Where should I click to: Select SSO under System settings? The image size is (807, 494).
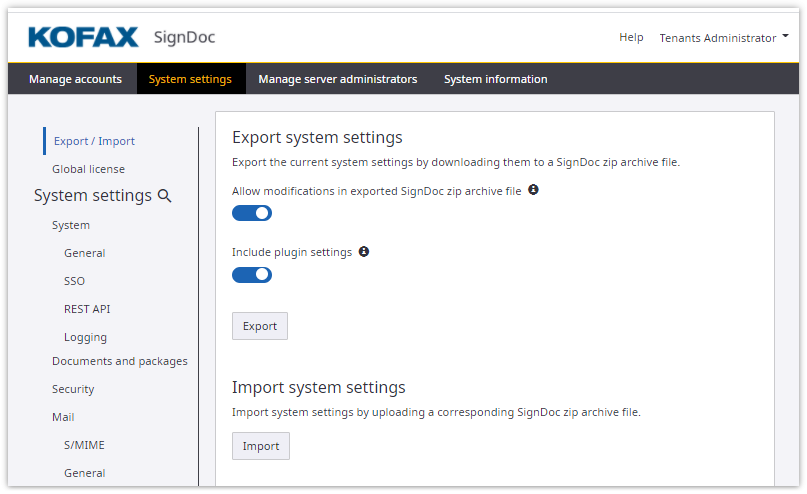pyautogui.click(x=74, y=281)
